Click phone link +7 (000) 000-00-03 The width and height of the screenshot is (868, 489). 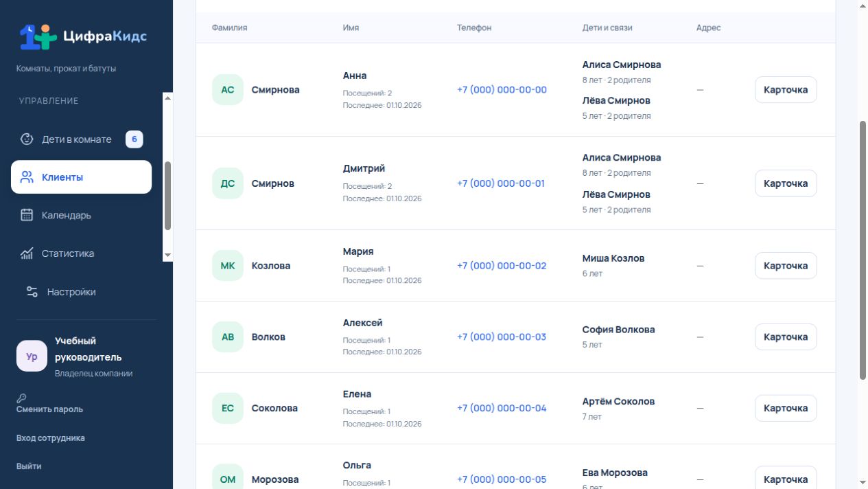coord(502,337)
